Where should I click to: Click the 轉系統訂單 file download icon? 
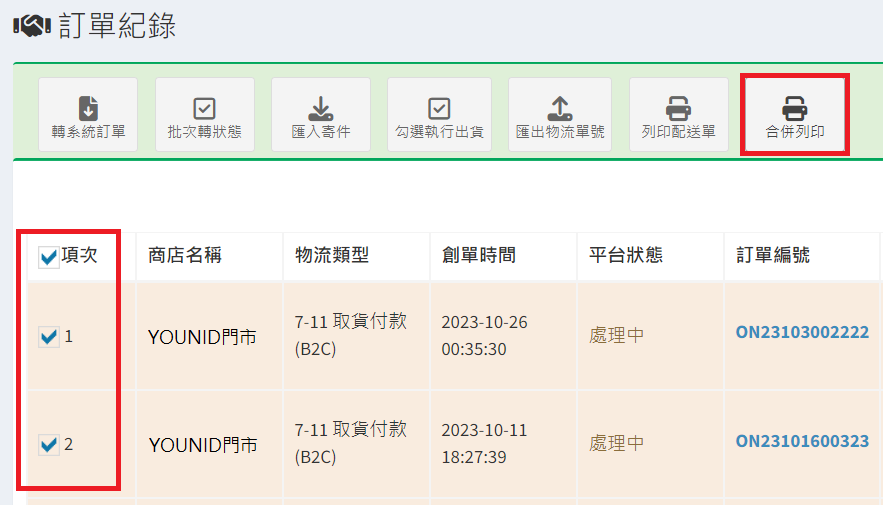88,108
